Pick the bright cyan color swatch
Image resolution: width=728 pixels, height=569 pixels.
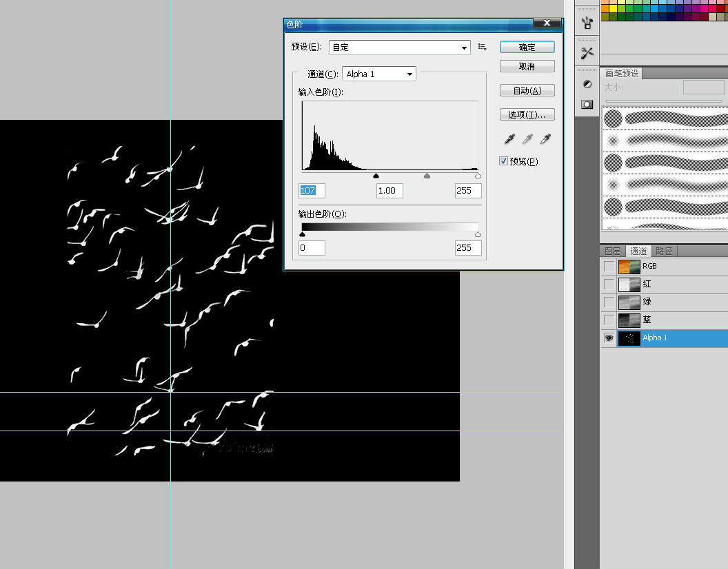(x=655, y=8)
